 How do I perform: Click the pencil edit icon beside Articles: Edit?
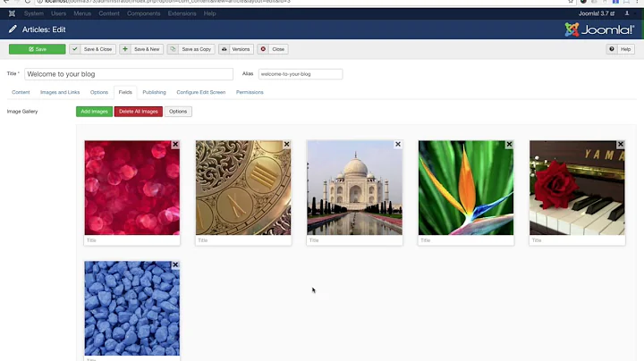[x=13, y=29]
